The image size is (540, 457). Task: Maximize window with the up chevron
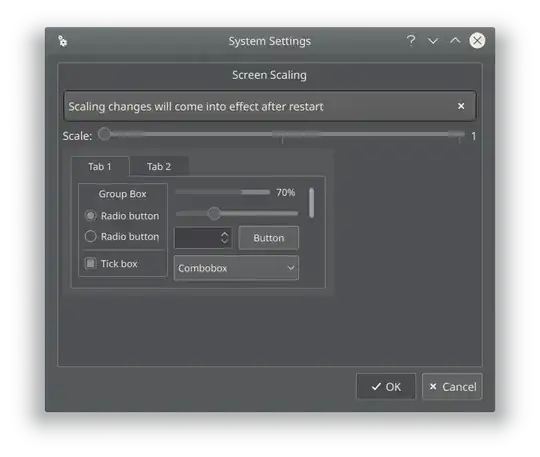(x=455, y=41)
